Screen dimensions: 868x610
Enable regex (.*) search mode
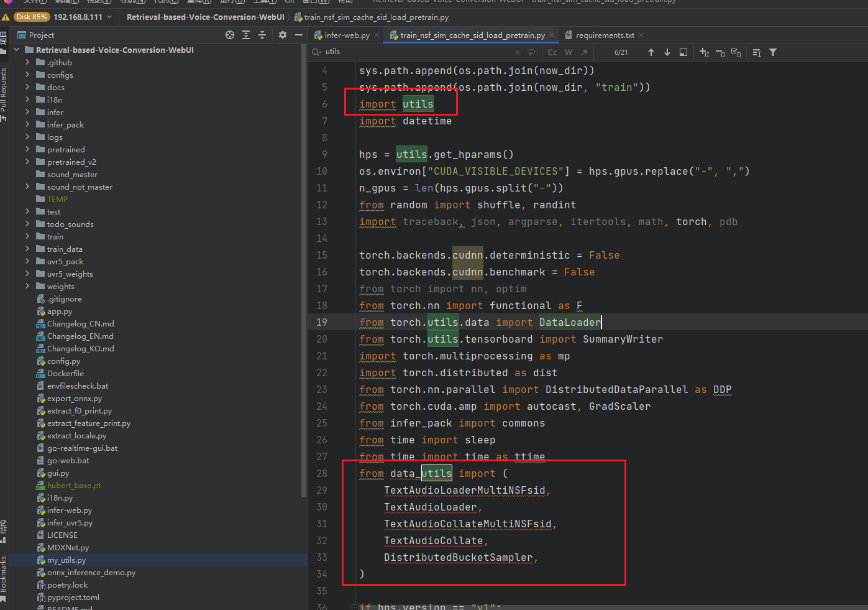click(583, 52)
